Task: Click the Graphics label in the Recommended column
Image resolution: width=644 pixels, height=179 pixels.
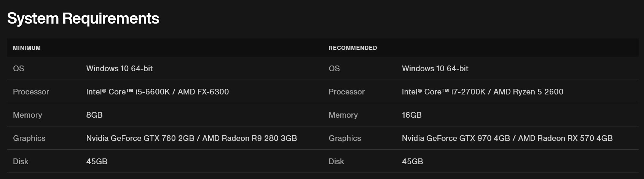Action: [345, 138]
